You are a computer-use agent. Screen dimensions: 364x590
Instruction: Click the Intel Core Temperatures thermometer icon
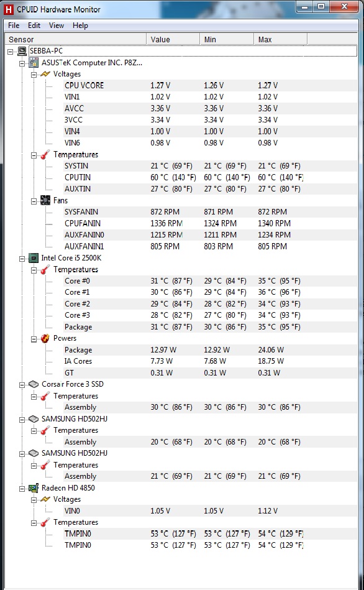tap(45, 270)
